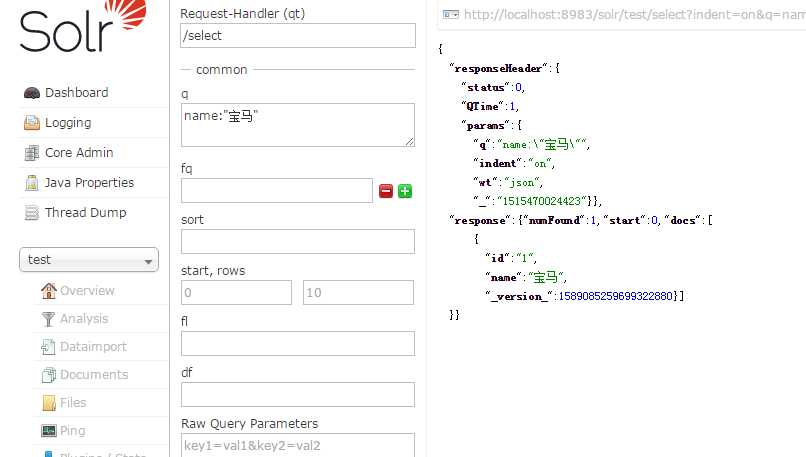Select Overview in core menu
Image resolution: width=806 pixels, height=457 pixels.
(x=87, y=290)
